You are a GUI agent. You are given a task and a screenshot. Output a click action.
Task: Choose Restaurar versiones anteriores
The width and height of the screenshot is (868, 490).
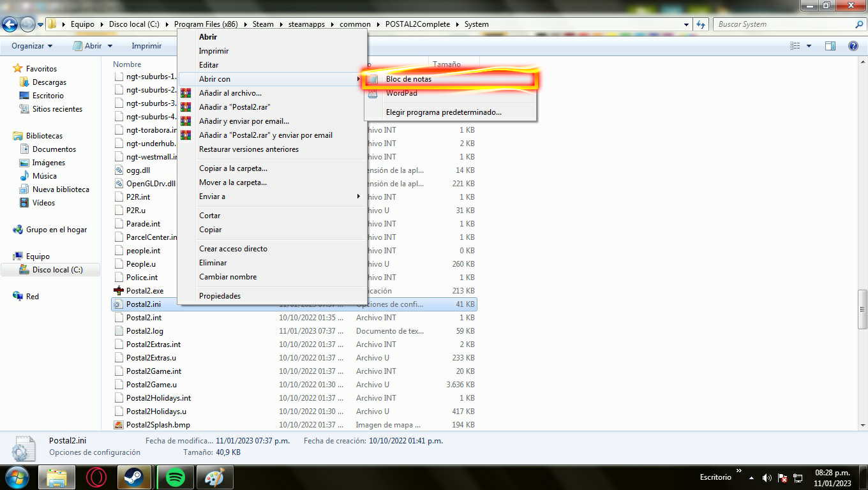272,149
